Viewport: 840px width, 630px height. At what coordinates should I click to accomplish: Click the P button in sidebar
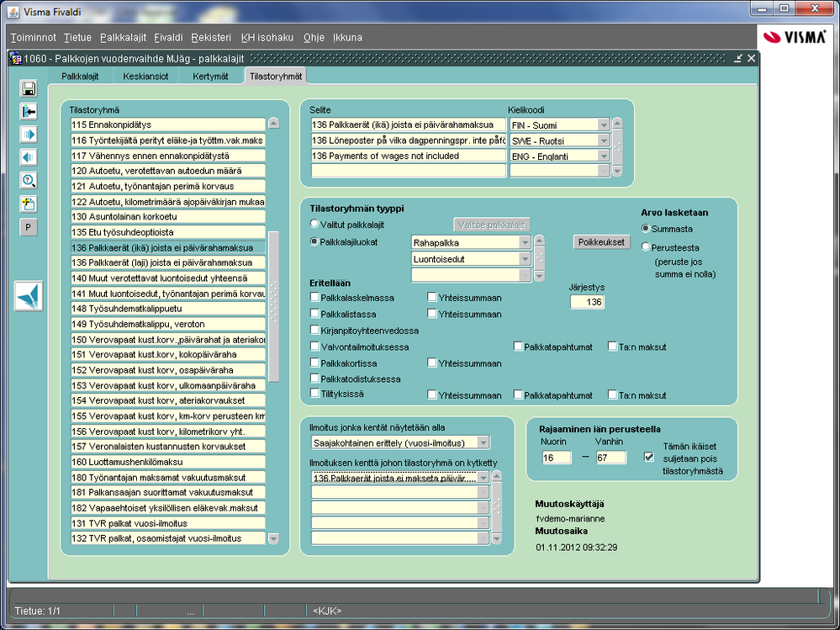tap(29, 227)
